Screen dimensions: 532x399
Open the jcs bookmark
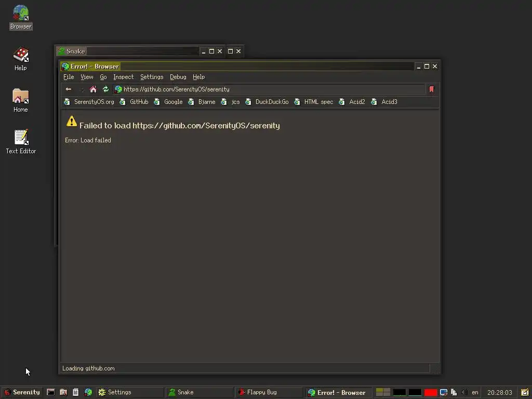(x=230, y=102)
